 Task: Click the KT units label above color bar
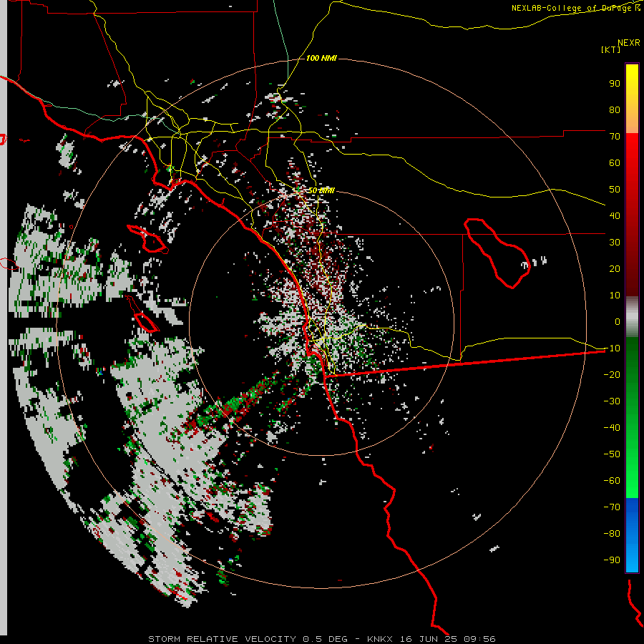pyautogui.click(x=610, y=49)
